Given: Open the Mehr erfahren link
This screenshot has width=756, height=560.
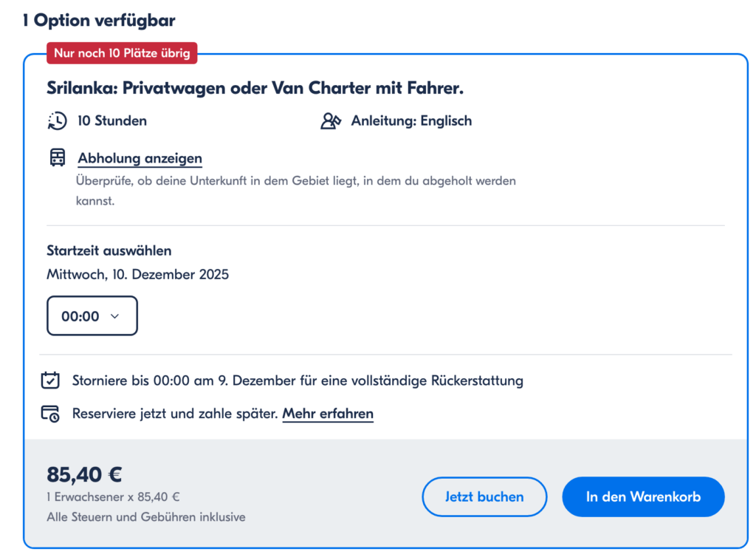Looking at the screenshot, I should coord(327,413).
